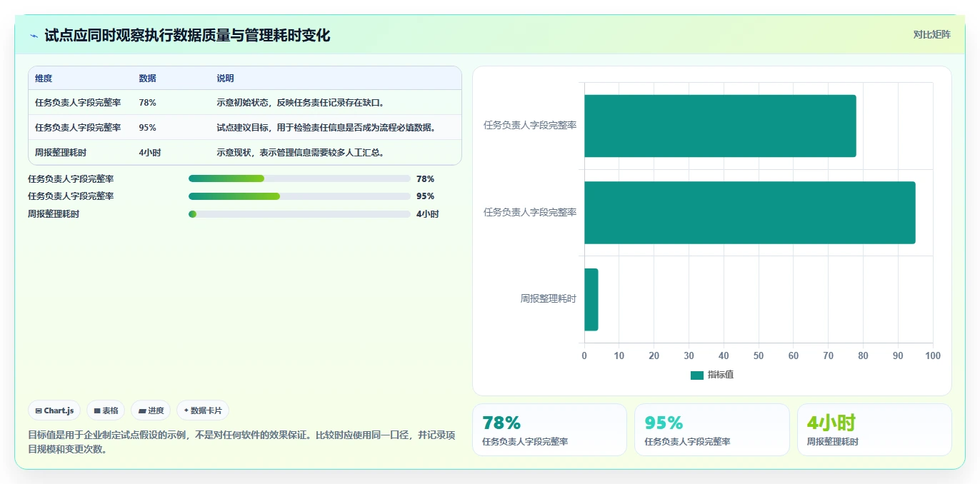
Task: Select the 对比矩阵 label in header
Action: 931,34
